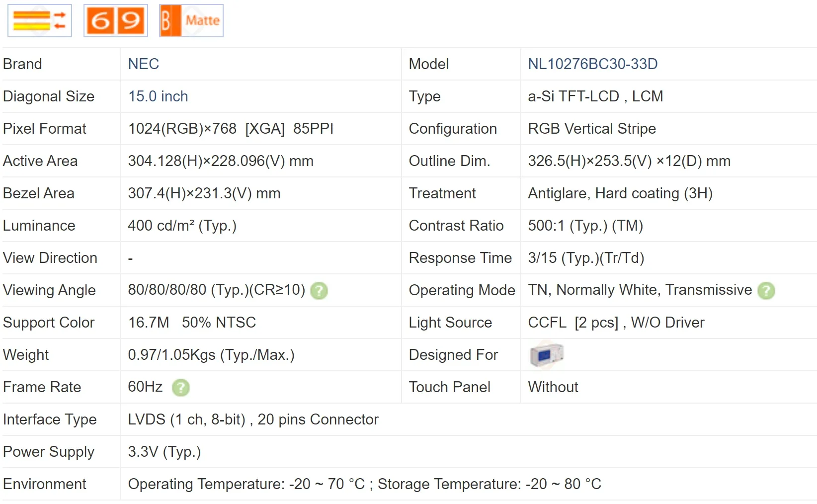The height and width of the screenshot is (504, 817).
Task: Open the Operating Mode help question mark
Action: tap(766, 291)
